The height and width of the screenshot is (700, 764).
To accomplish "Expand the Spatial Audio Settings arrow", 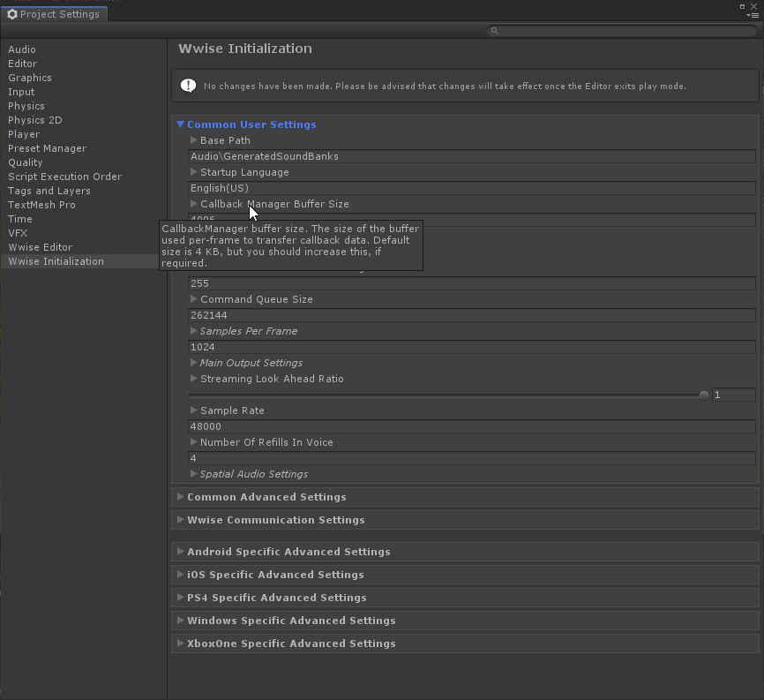I will 194,474.
